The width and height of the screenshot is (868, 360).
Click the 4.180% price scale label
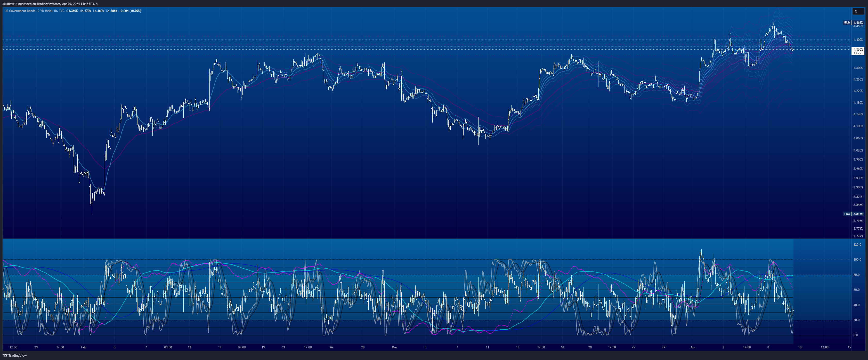pos(858,103)
